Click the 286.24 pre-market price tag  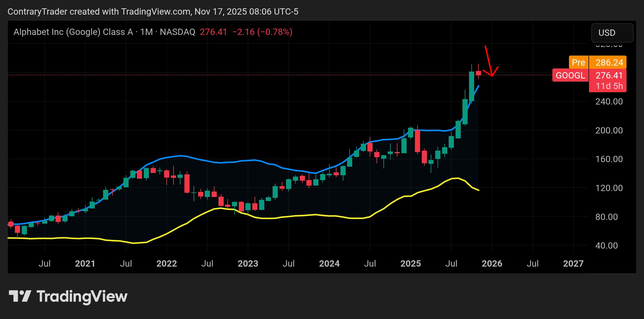[609, 62]
